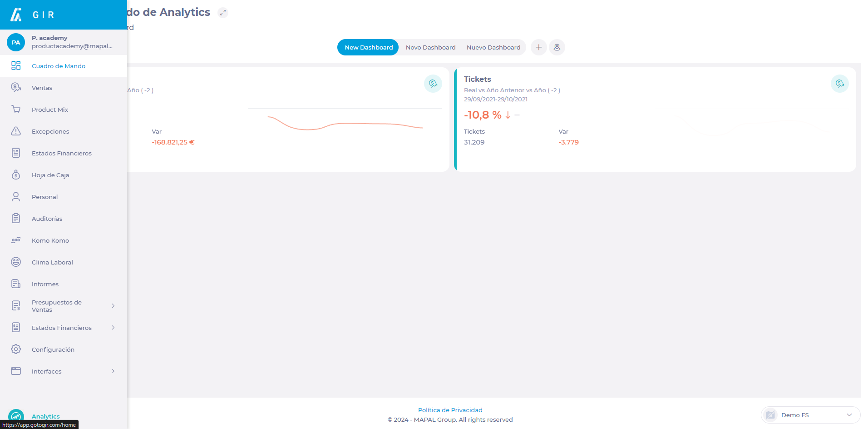Image resolution: width=868 pixels, height=429 pixels.
Task: Open Excepciones warning triangle icon
Action: (16, 131)
